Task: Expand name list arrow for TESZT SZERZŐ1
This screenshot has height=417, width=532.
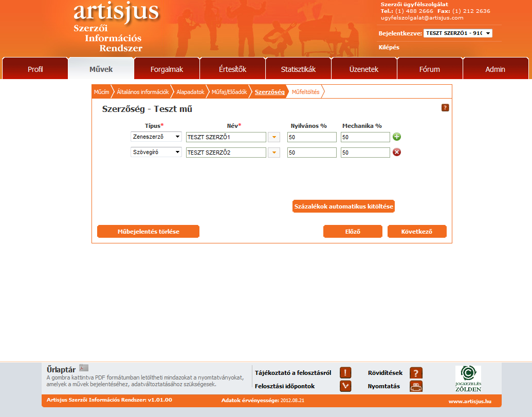Action: [274, 137]
